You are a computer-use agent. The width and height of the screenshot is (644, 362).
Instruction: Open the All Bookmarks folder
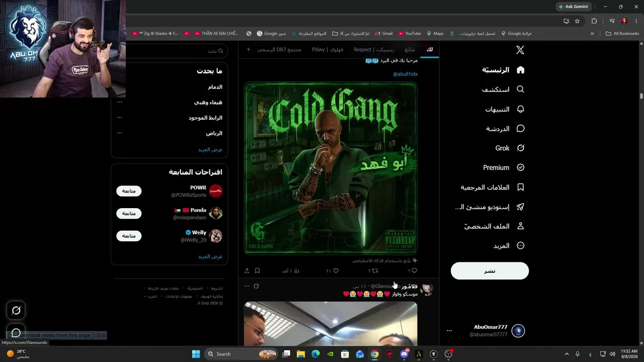[622, 34]
